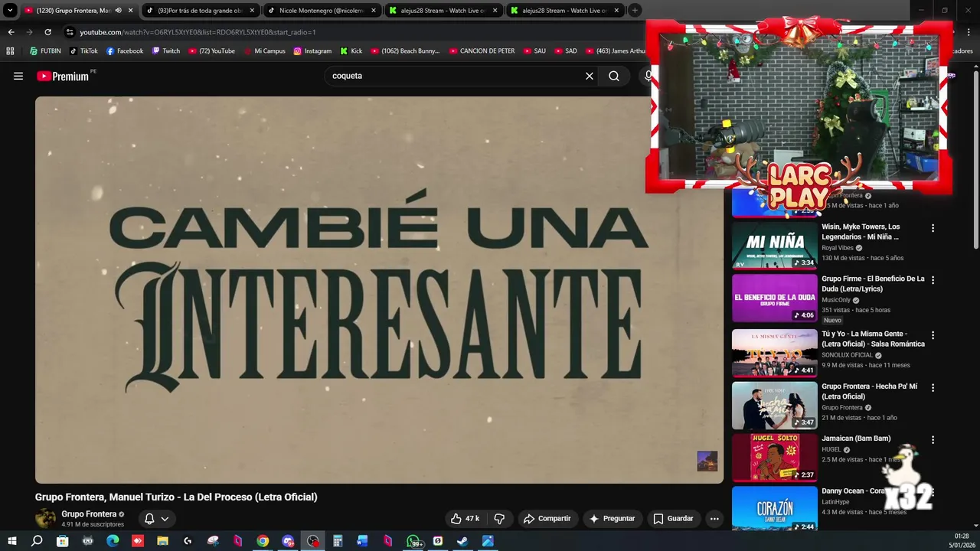Switch to Google Chrome in the taskbar
Image resolution: width=980 pixels, height=551 pixels.
263,541
